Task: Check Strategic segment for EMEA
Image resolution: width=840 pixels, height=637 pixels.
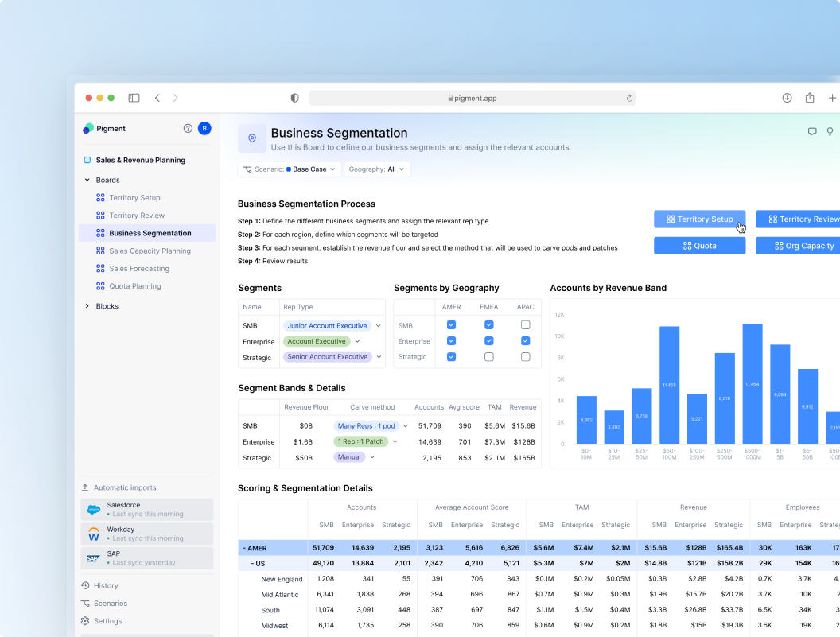Action: tap(488, 357)
